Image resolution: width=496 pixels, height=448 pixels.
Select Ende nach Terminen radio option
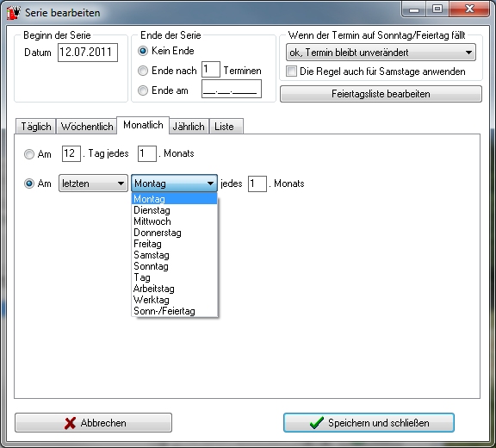coord(143,71)
